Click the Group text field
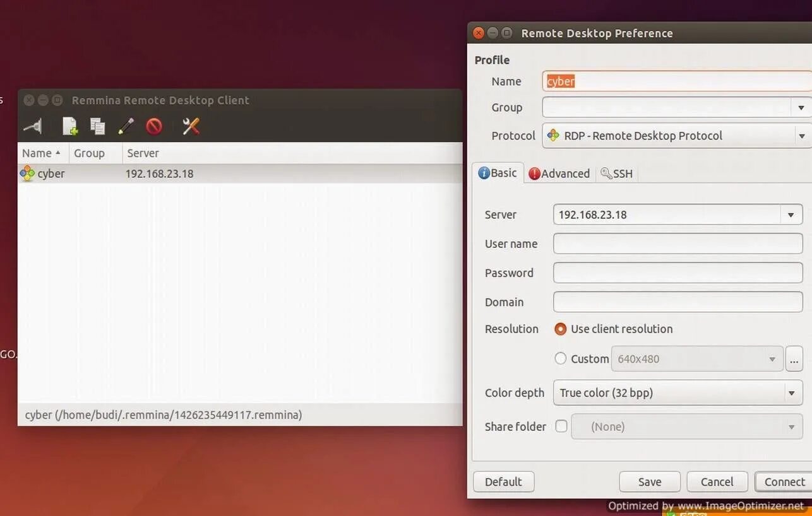This screenshot has height=516, width=812. click(667, 107)
